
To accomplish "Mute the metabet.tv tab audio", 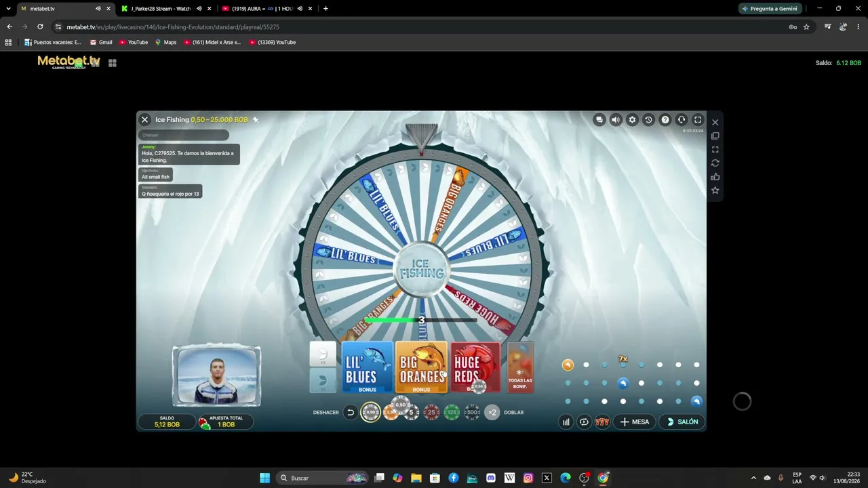I will click(x=98, y=9).
